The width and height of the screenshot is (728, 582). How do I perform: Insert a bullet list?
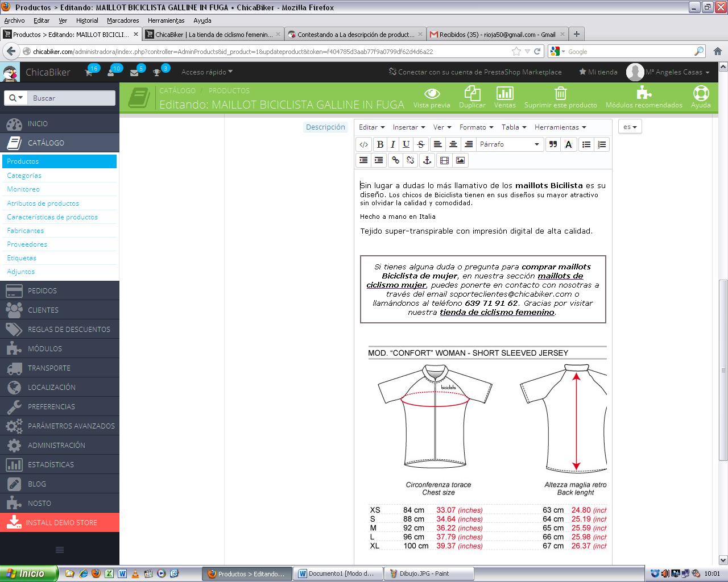click(586, 144)
